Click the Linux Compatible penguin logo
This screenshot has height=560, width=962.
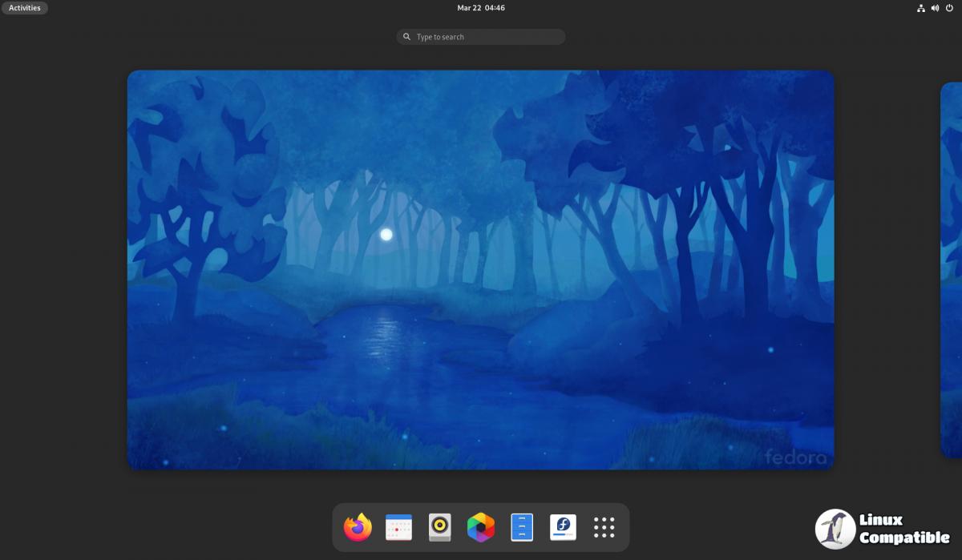tap(835, 530)
